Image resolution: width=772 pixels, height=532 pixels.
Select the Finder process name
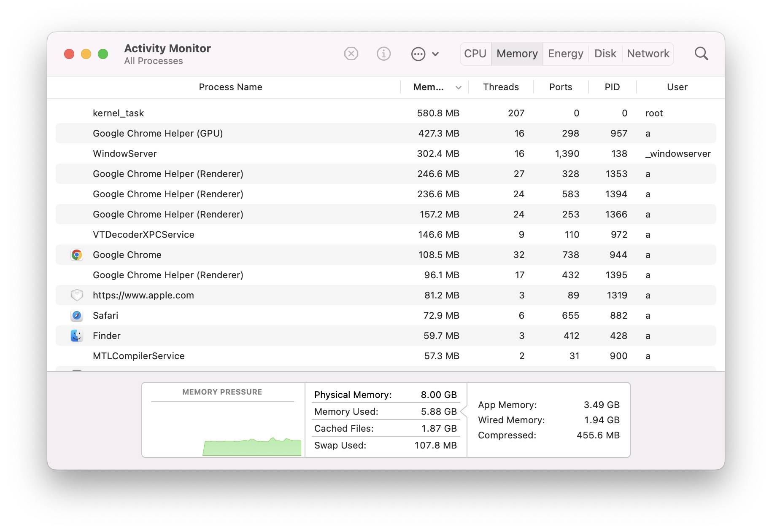[x=107, y=336]
